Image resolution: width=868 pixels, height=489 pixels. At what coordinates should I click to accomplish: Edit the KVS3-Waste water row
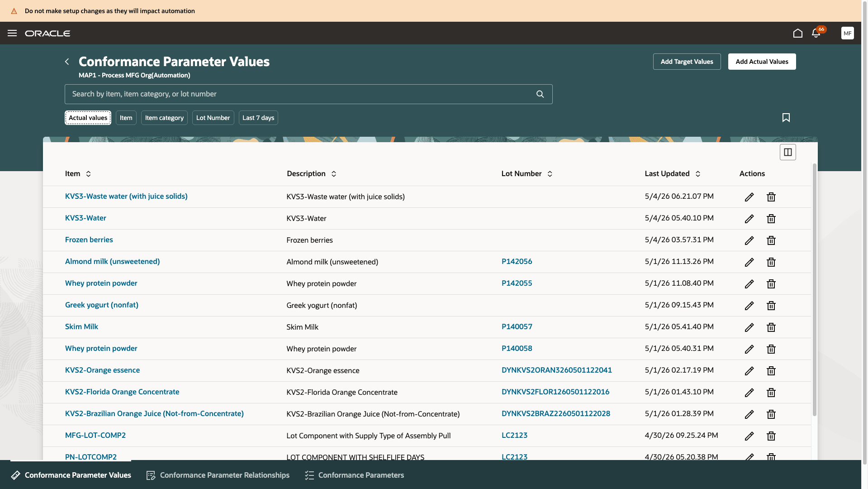coord(749,197)
